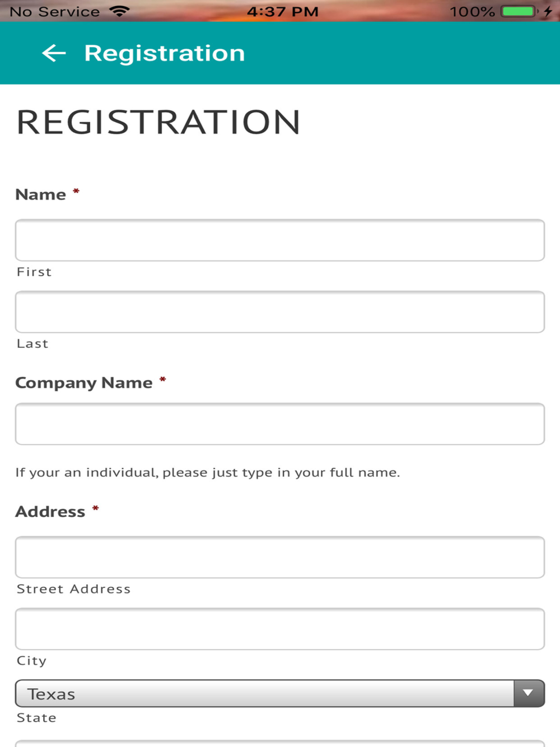Select the Company Name text box
This screenshot has height=747, width=560.
point(280,424)
